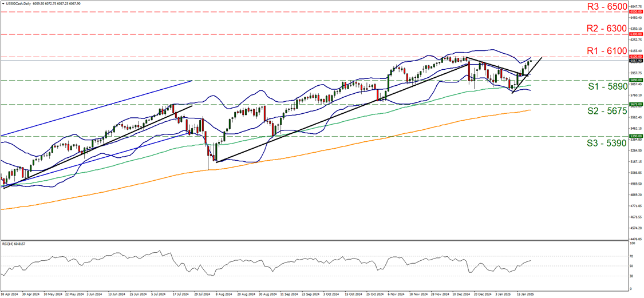Select the current price tag 6067.90
The height and width of the screenshot is (298, 644).
coord(635,61)
